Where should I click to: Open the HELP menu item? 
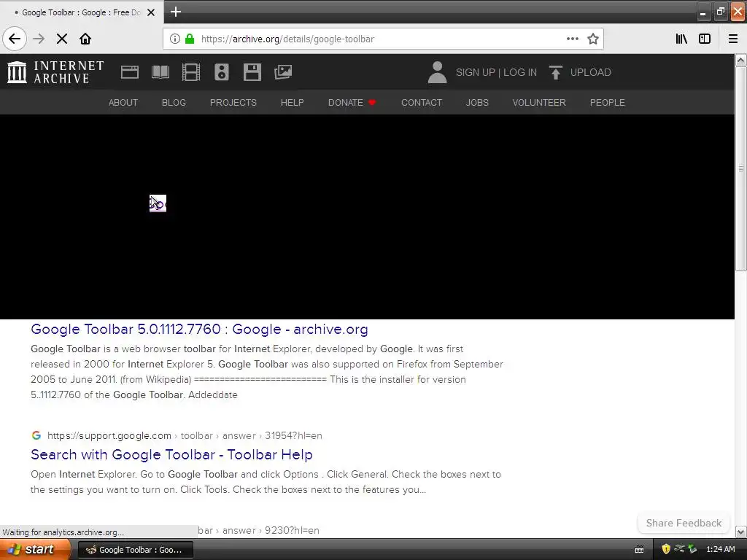pos(292,102)
